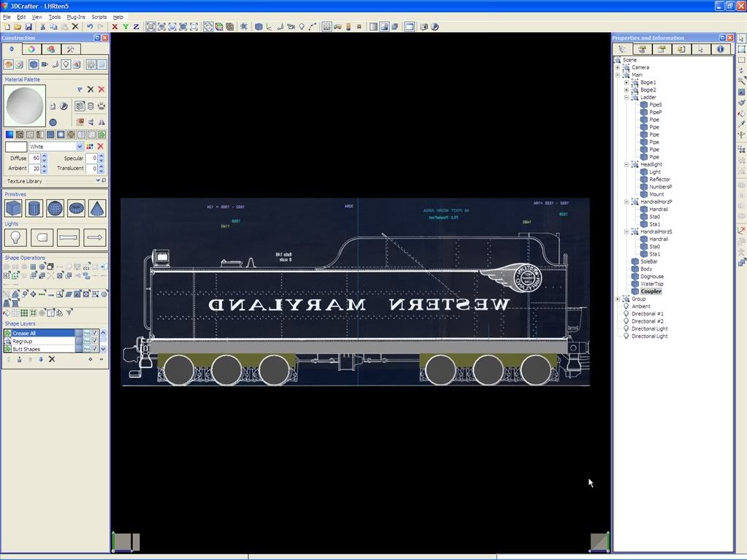Open the White color name dropdown
This screenshot has height=560, width=747.
point(80,146)
